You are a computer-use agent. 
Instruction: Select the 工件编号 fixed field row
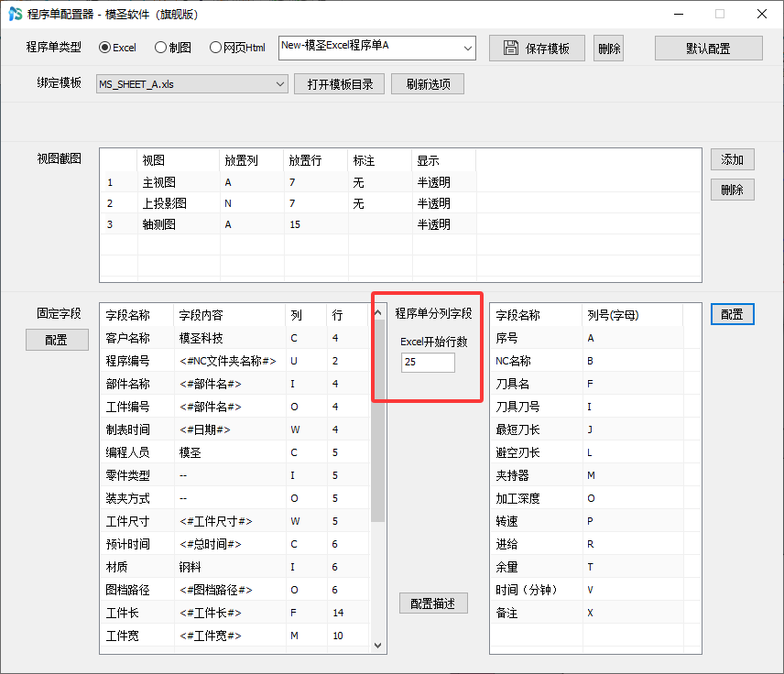pyautogui.click(x=235, y=407)
